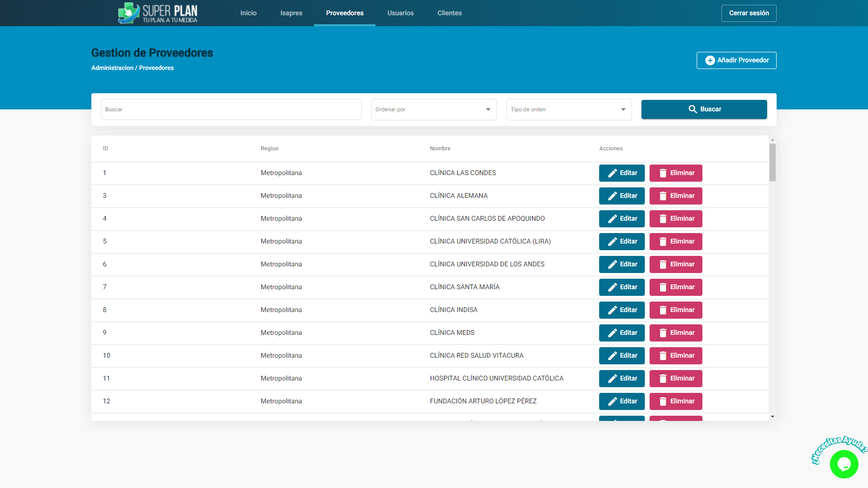
Task: Pencil icon for CLÍNICA SAN CARLOS DE APOQUINDO
Action: 612,219
